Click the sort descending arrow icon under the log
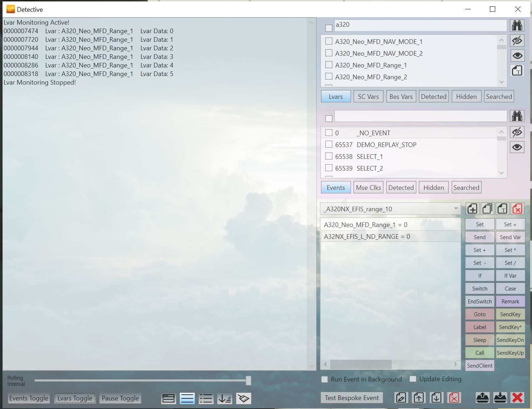This screenshot has width=532, height=409. 225,398
